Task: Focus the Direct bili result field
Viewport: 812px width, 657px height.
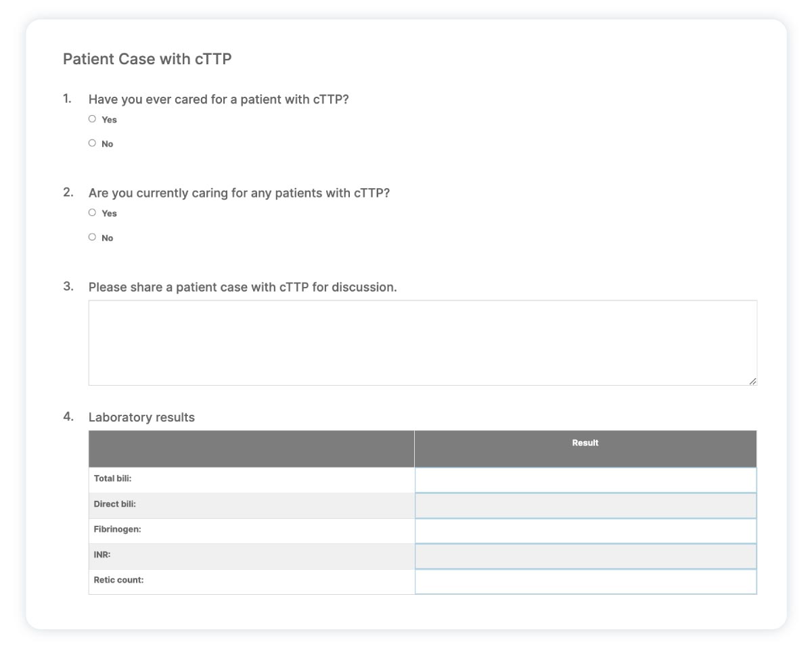Action: pos(585,505)
